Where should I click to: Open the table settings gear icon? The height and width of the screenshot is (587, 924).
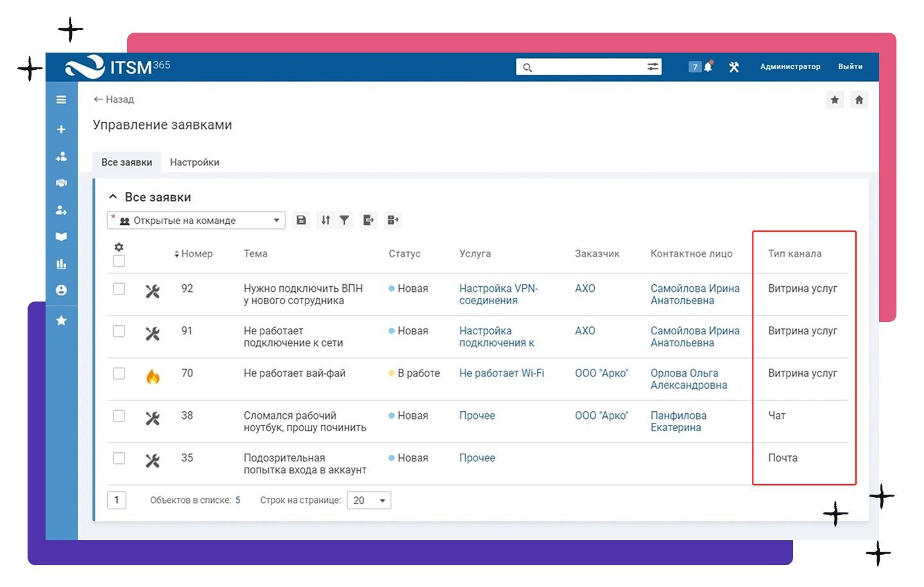(119, 247)
